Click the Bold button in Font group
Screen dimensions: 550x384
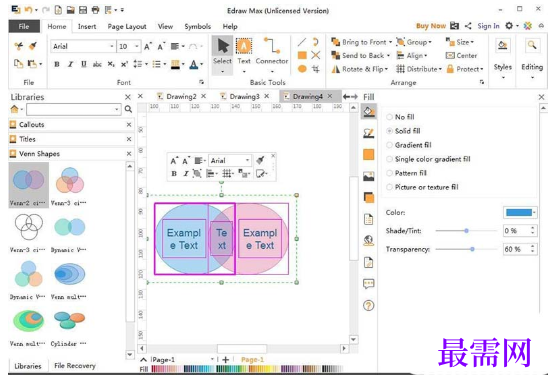[56, 64]
